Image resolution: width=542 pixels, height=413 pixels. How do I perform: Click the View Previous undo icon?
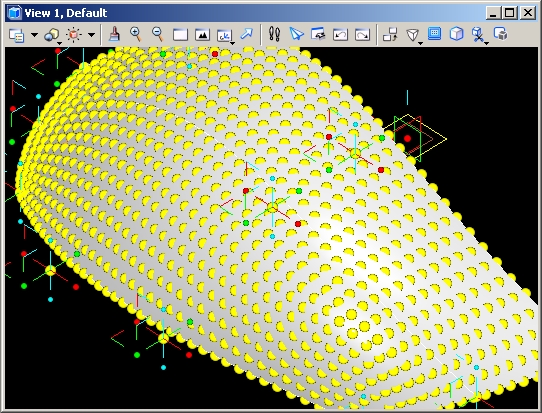pos(340,35)
